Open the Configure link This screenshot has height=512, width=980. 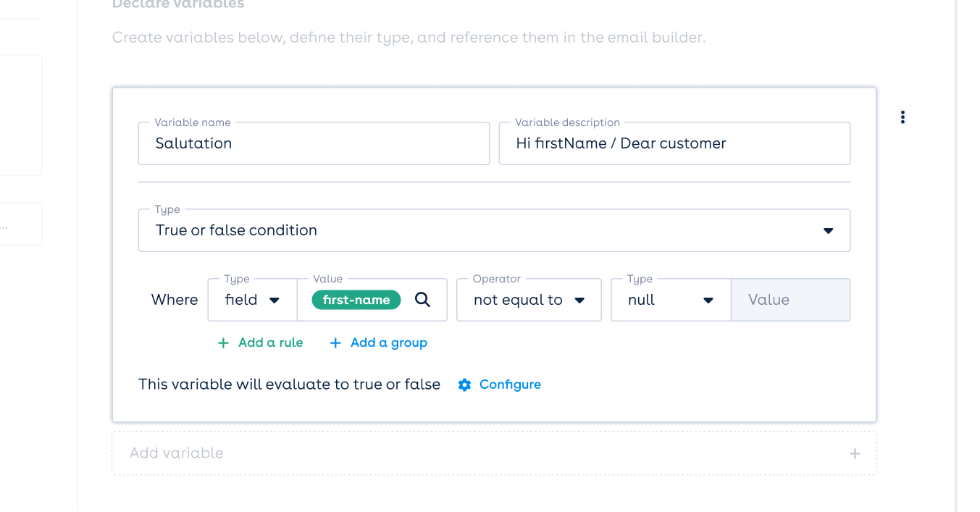(510, 385)
